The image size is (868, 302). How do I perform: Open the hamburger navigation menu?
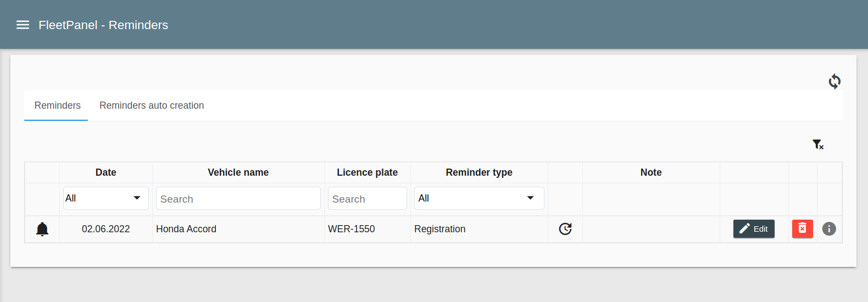[23, 25]
